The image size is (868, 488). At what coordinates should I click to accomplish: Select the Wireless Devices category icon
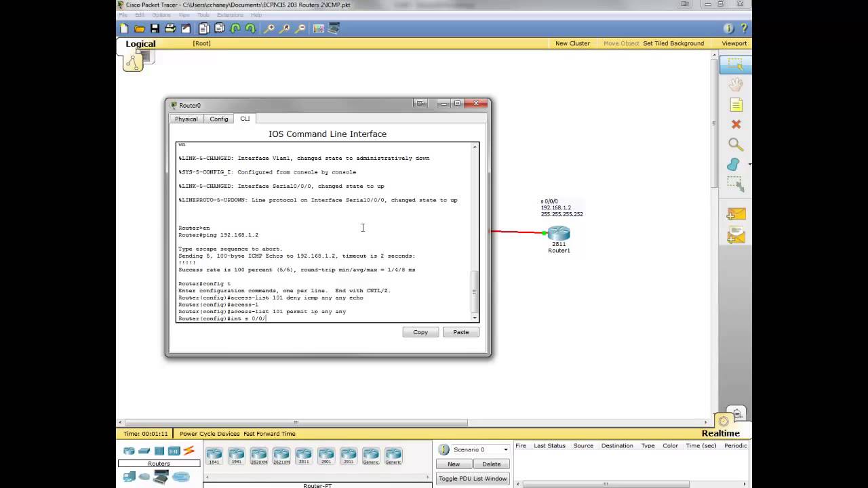tap(174, 451)
